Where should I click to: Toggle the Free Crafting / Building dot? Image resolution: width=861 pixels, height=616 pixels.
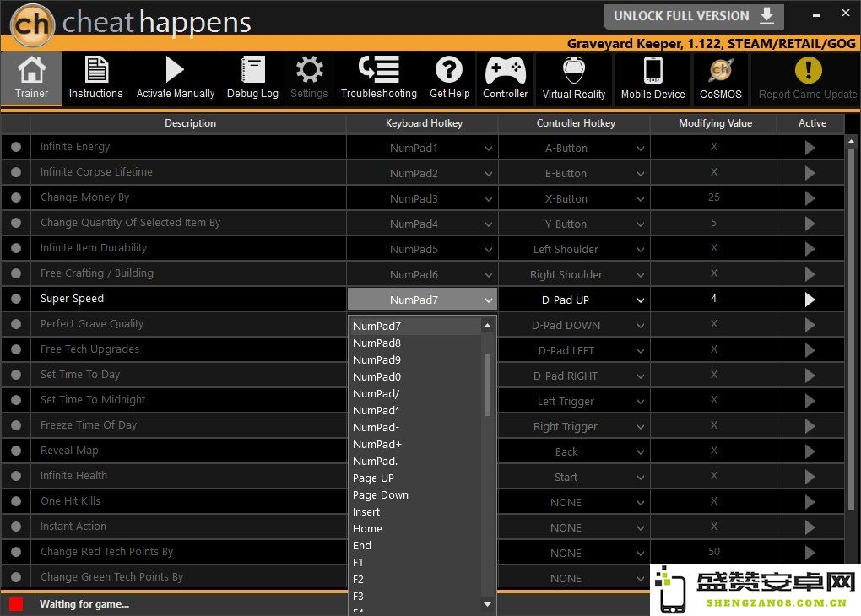pyautogui.click(x=16, y=273)
